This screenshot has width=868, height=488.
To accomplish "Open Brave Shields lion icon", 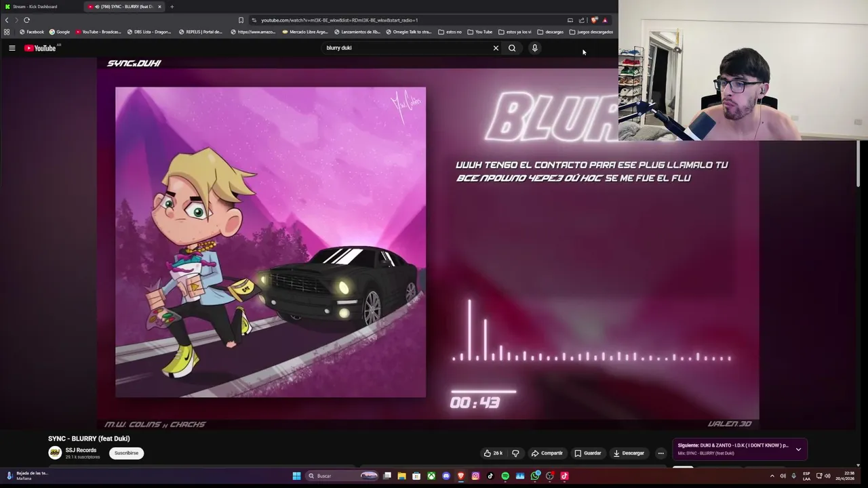I will pos(594,20).
